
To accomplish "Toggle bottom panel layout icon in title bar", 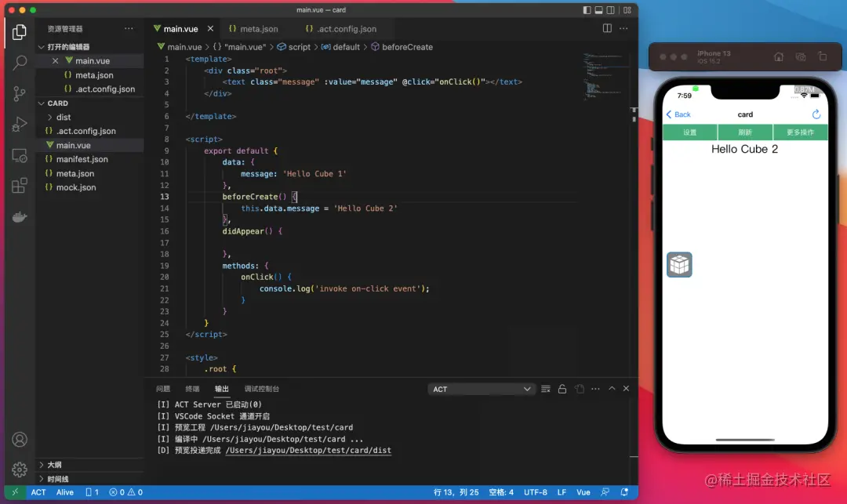I will click(x=599, y=9).
